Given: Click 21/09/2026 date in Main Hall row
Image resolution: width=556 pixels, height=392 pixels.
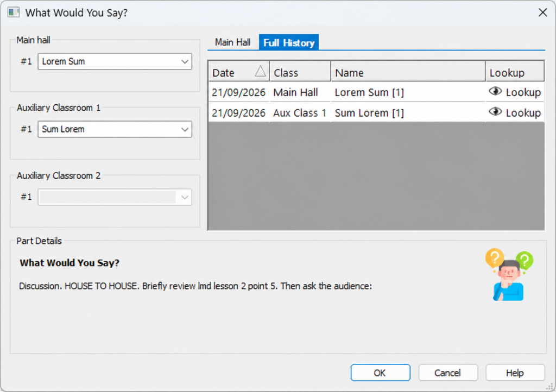Looking at the screenshot, I should [x=239, y=92].
